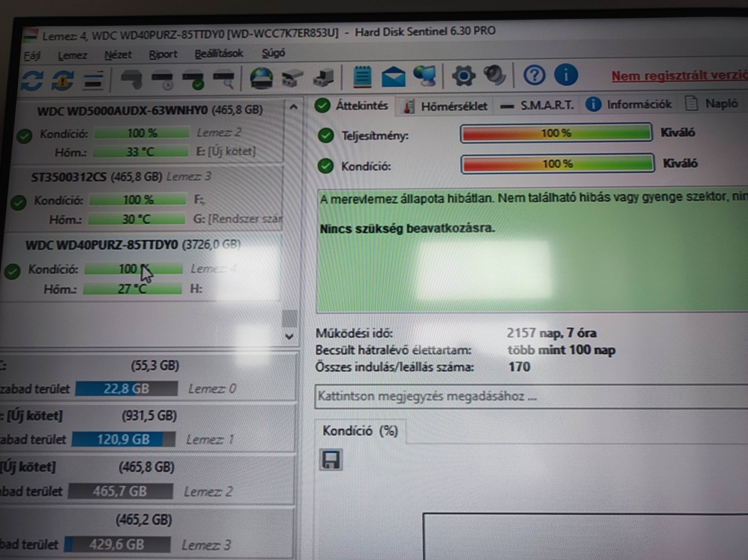Switch to the Áttekintés tab
Viewport: 748px width, 560px height.
coord(352,106)
